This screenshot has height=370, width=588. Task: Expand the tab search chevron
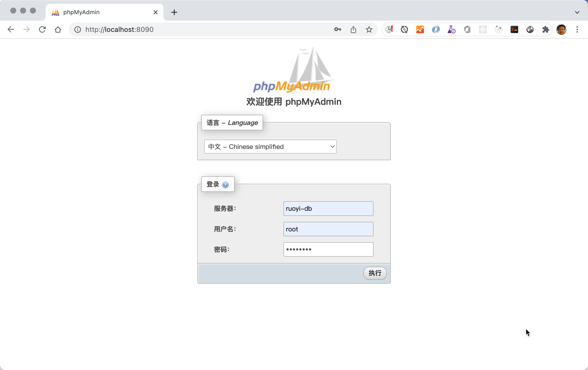pos(577,12)
